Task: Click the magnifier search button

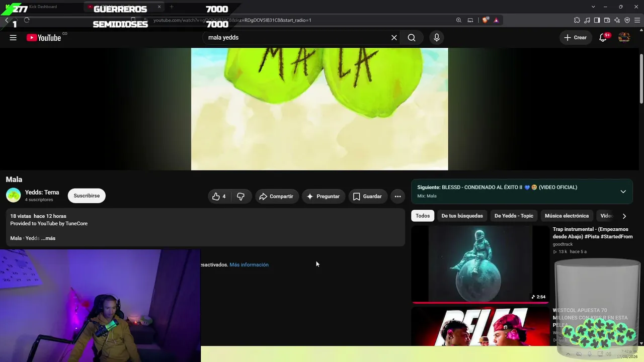Action: coord(412,38)
